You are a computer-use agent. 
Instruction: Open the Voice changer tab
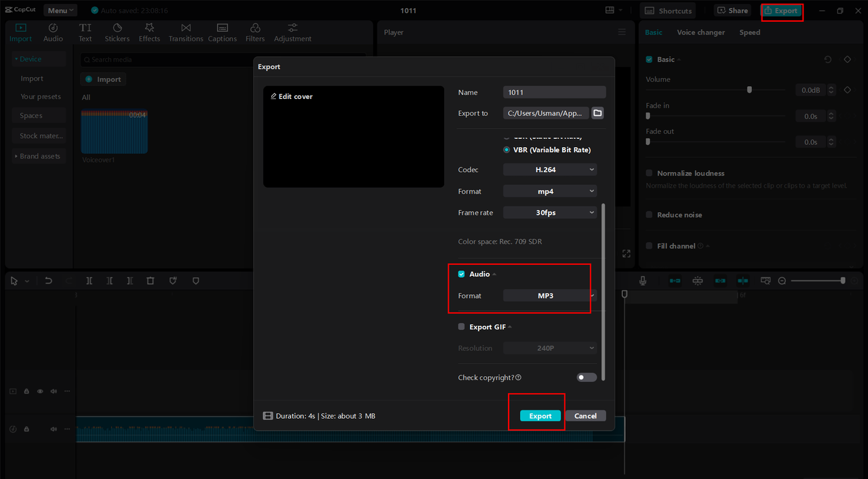click(701, 33)
